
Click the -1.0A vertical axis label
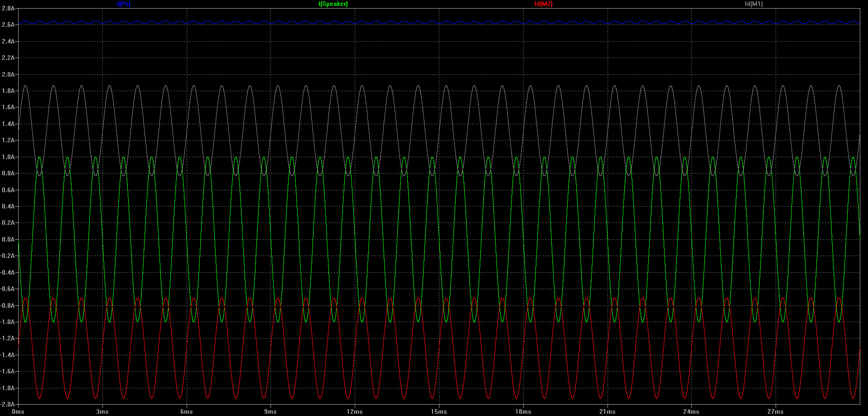click(8, 322)
